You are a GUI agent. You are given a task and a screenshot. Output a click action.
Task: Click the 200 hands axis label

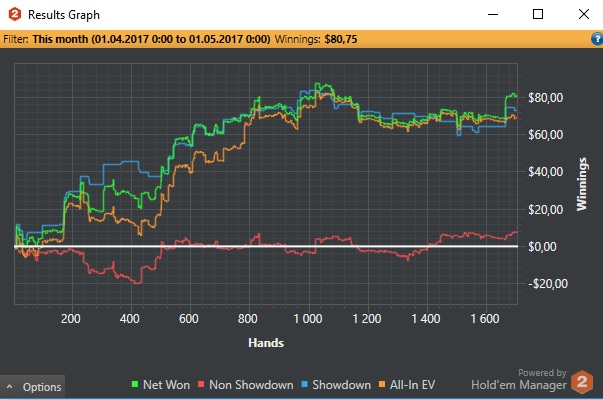71,319
